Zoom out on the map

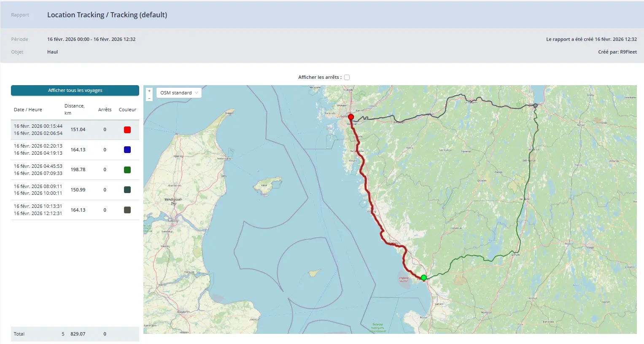point(149,98)
